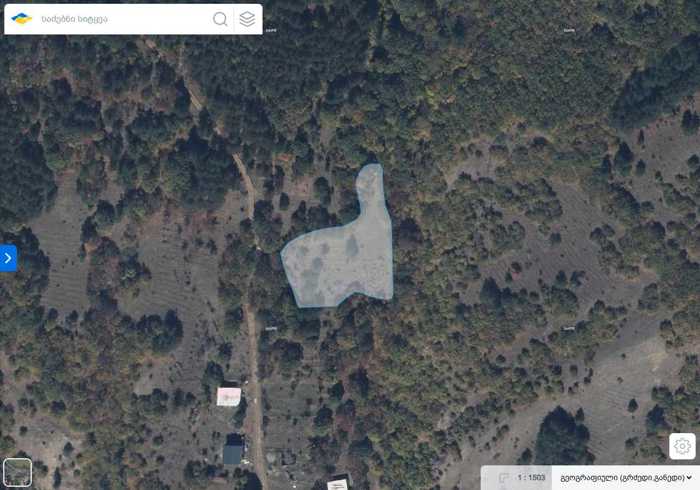
Task: Click the scale ruler icon beside 1:1503
Action: [x=504, y=478]
